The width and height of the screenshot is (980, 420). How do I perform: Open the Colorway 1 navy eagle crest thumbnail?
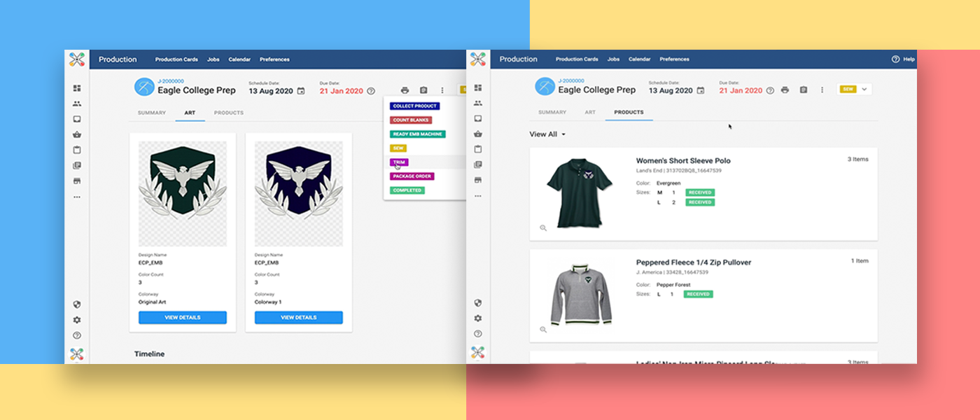click(x=299, y=194)
